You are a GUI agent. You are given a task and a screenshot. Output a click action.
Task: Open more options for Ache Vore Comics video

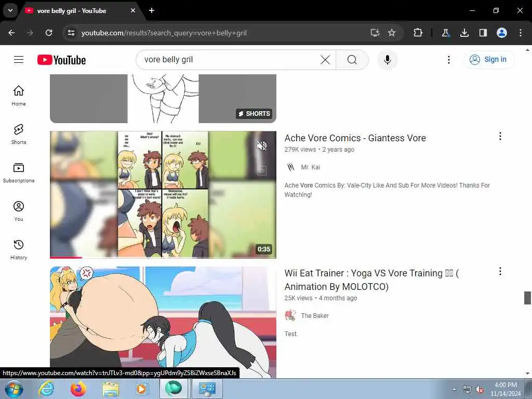click(x=500, y=137)
